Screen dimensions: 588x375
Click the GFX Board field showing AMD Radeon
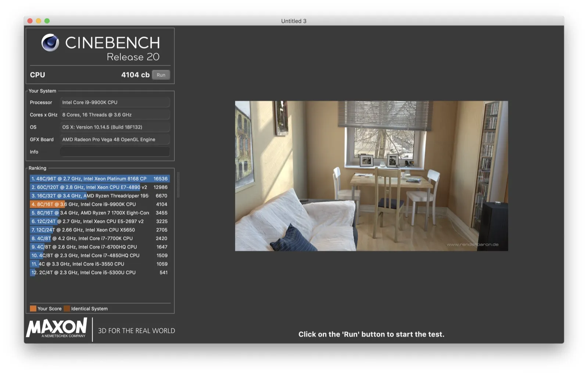point(115,139)
